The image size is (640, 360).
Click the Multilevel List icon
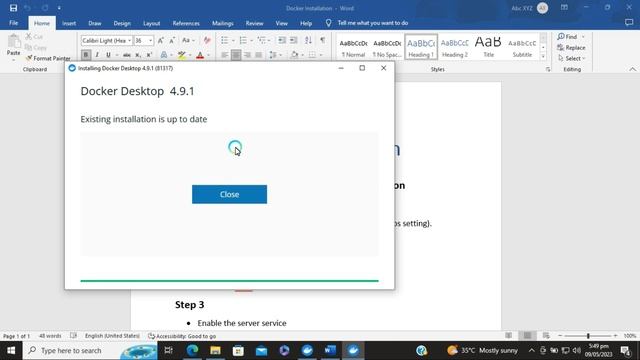tap(261, 40)
